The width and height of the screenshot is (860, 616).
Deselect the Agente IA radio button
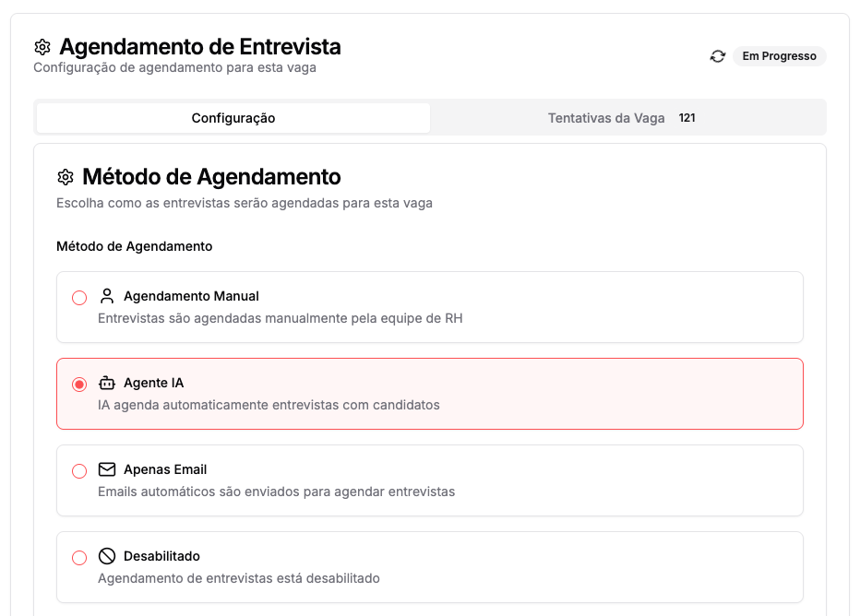tap(78, 384)
